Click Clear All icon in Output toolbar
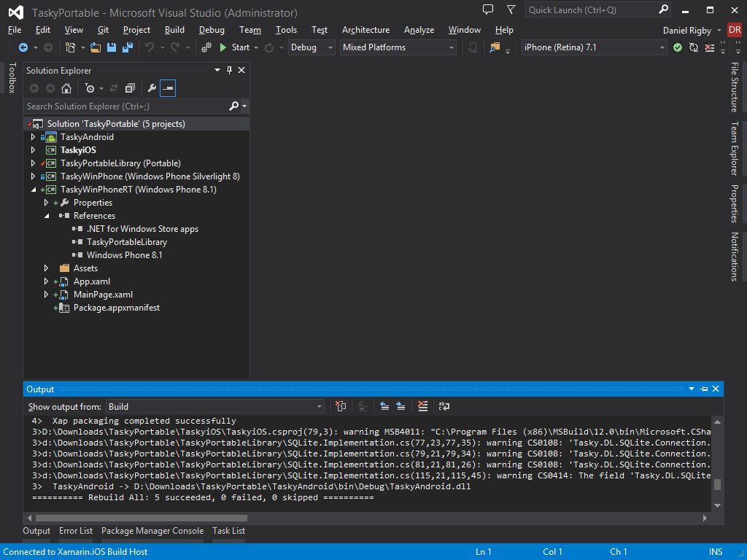This screenshot has width=747, height=560. click(x=422, y=406)
